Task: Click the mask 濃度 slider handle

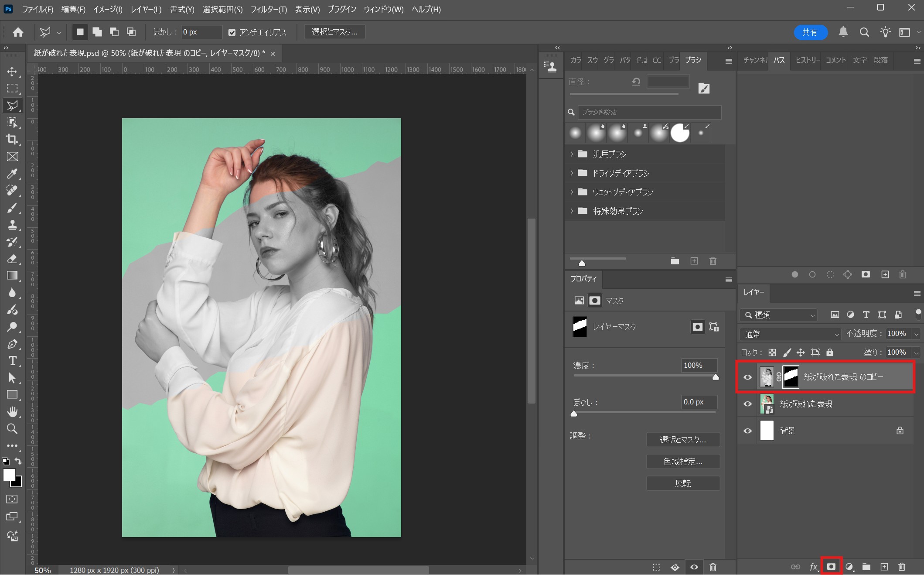Action: point(716,377)
